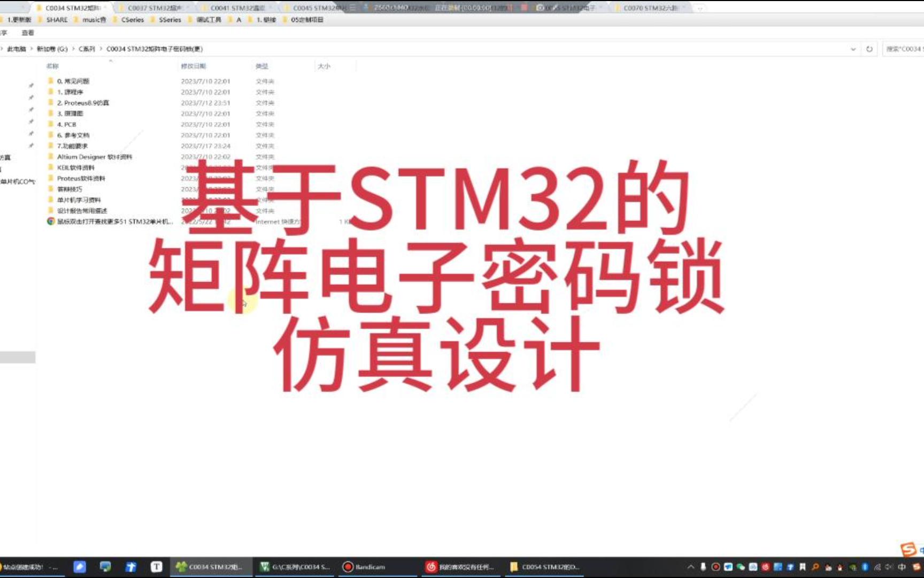Open Bandicam record icon in taskbar
The image size is (924, 578).
348,567
